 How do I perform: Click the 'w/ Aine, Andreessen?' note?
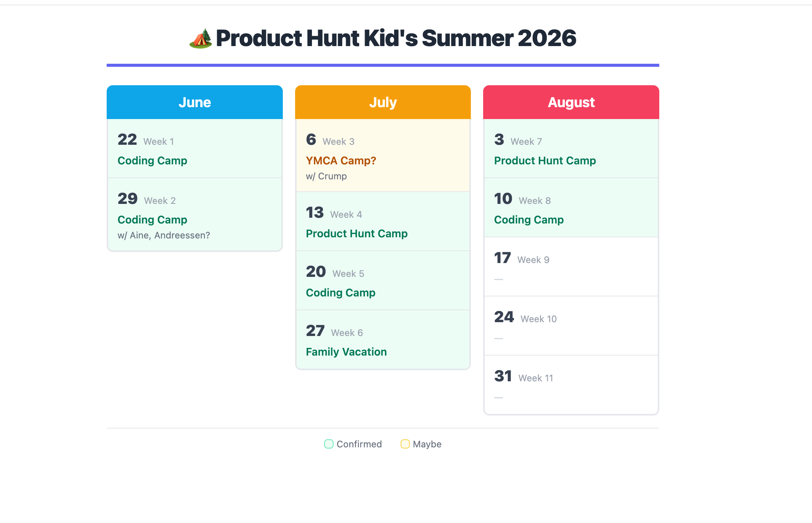coord(163,235)
